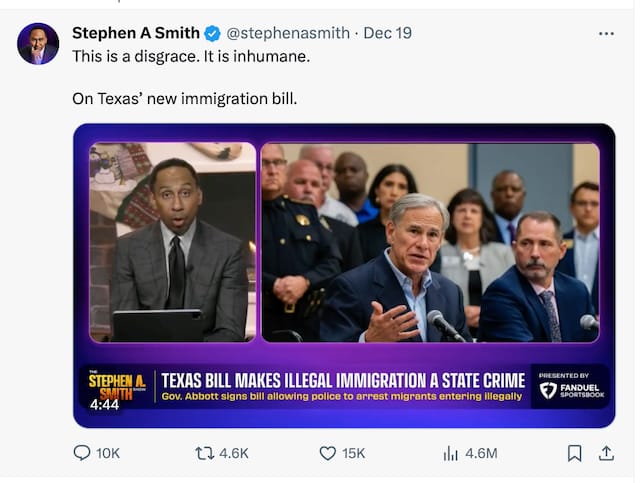Repost this tweet using retweet icon
The width and height of the screenshot is (640, 483).
pyautogui.click(x=203, y=453)
